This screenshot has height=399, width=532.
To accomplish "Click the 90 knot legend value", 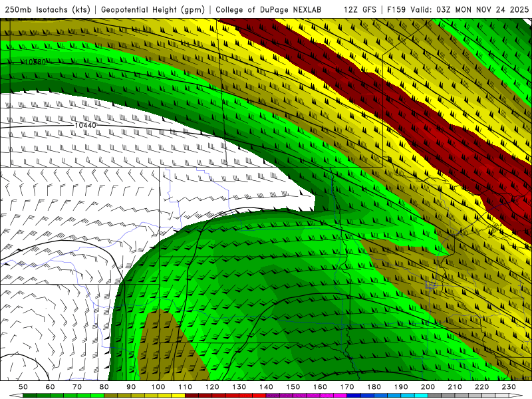I will coord(131,387).
